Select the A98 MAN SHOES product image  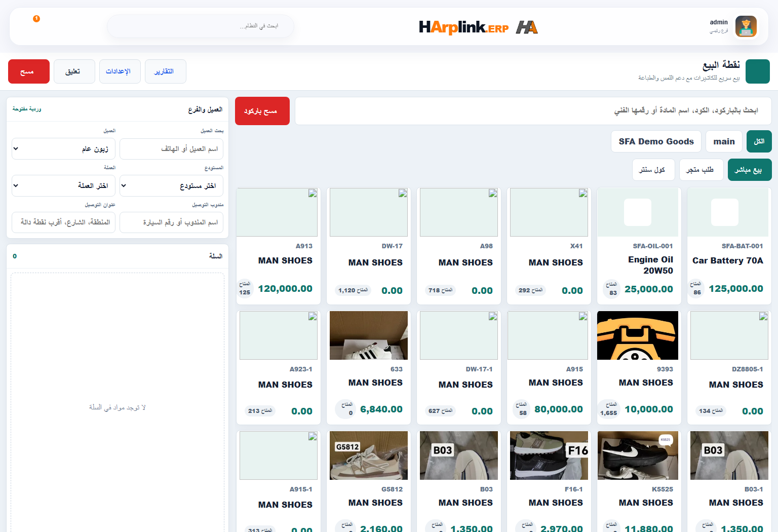[x=459, y=212]
